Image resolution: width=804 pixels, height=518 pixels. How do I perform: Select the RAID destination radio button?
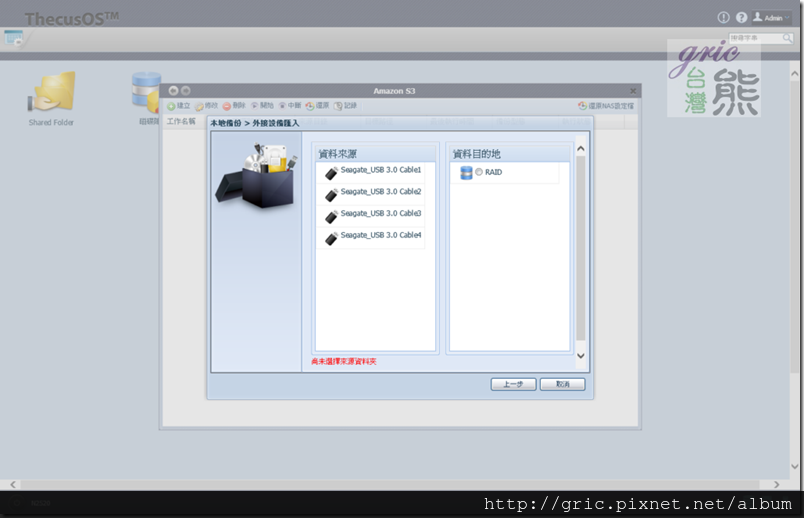pyautogui.click(x=478, y=172)
